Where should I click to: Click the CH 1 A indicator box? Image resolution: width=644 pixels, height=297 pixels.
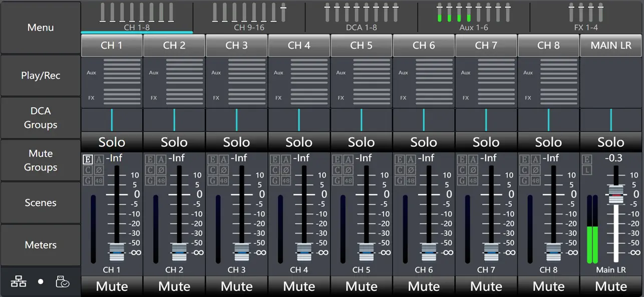click(x=99, y=159)
